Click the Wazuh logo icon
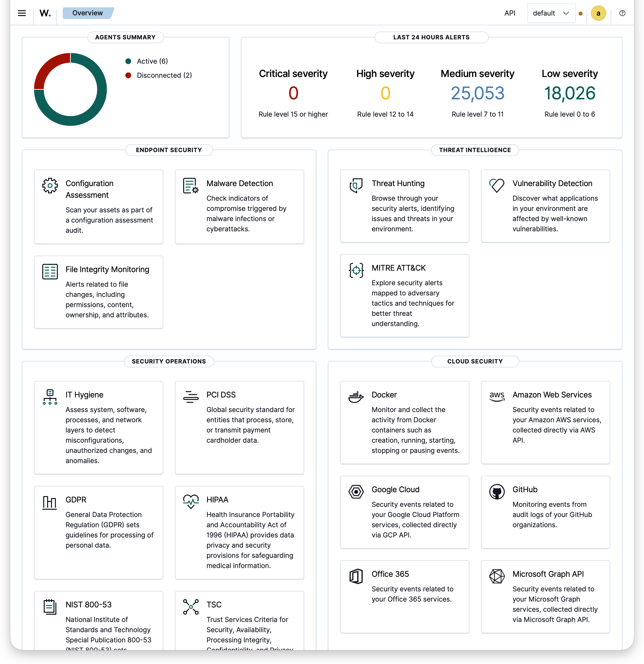The image size is (644, 664). (45, 13)
